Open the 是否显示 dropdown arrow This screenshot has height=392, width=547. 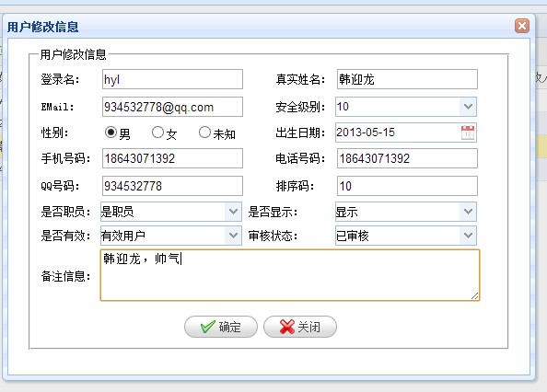468,212
